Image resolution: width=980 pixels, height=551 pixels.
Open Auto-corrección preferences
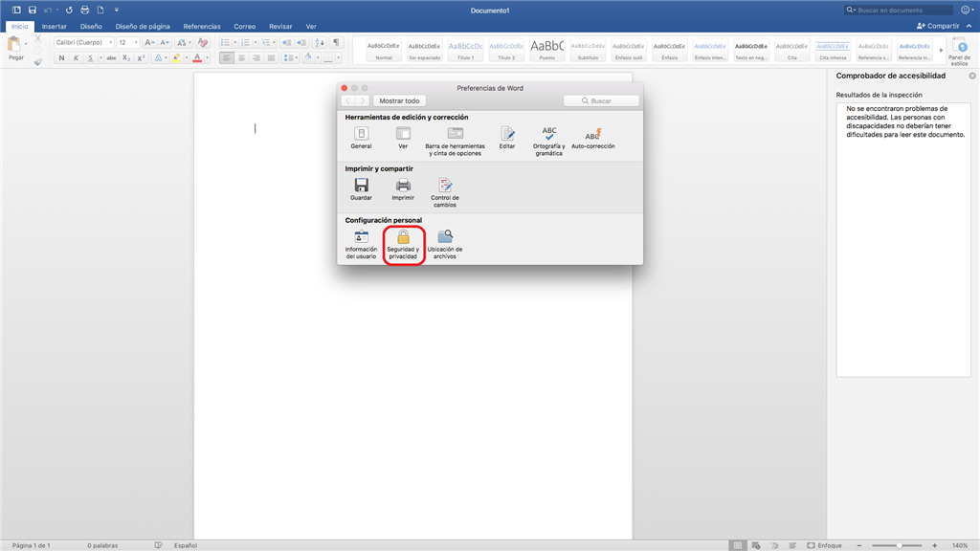[x=593, y=138]
